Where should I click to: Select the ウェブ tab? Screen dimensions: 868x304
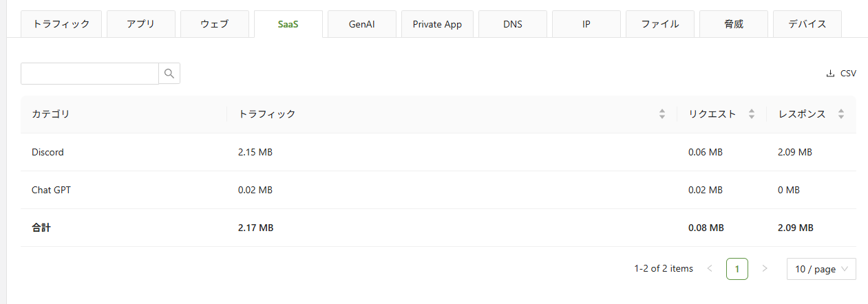[x=214, y=24]
